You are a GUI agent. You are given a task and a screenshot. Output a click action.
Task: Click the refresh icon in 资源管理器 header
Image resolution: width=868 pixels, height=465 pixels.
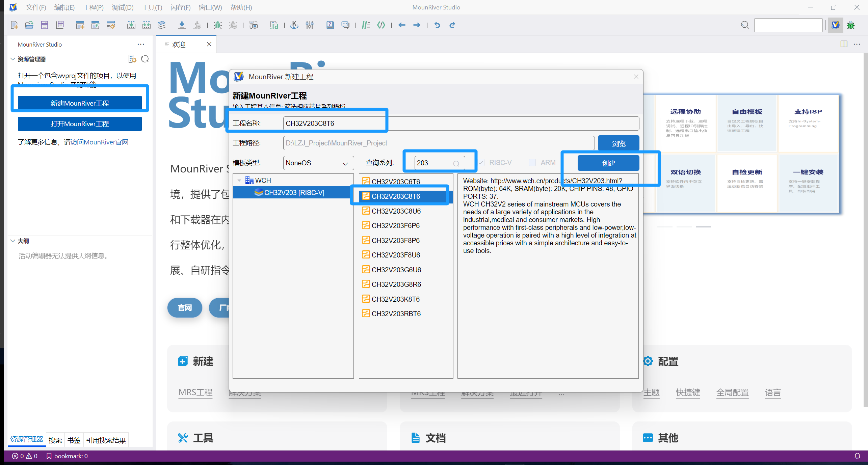(x=145, y=59)
